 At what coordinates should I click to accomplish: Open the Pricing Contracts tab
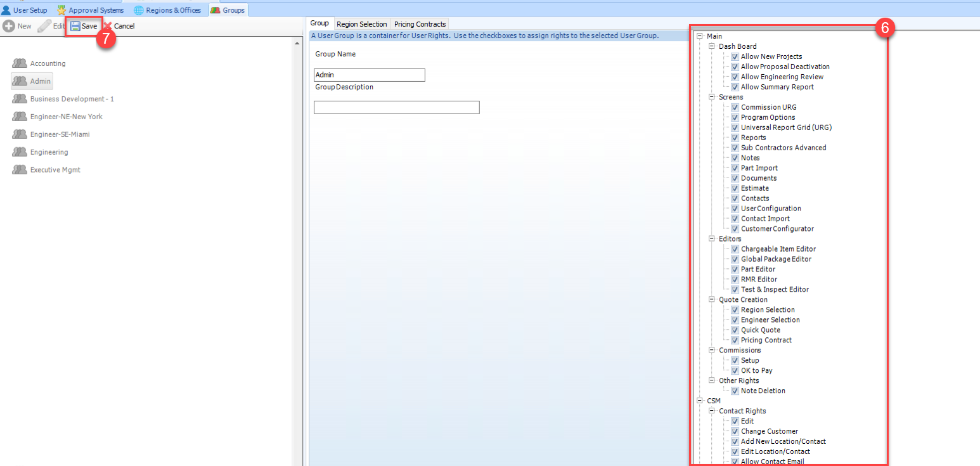click(420, 24)
